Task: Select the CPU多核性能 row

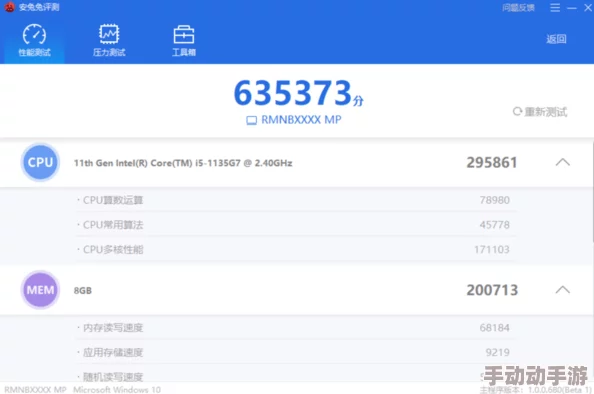Action: (296, 249)
